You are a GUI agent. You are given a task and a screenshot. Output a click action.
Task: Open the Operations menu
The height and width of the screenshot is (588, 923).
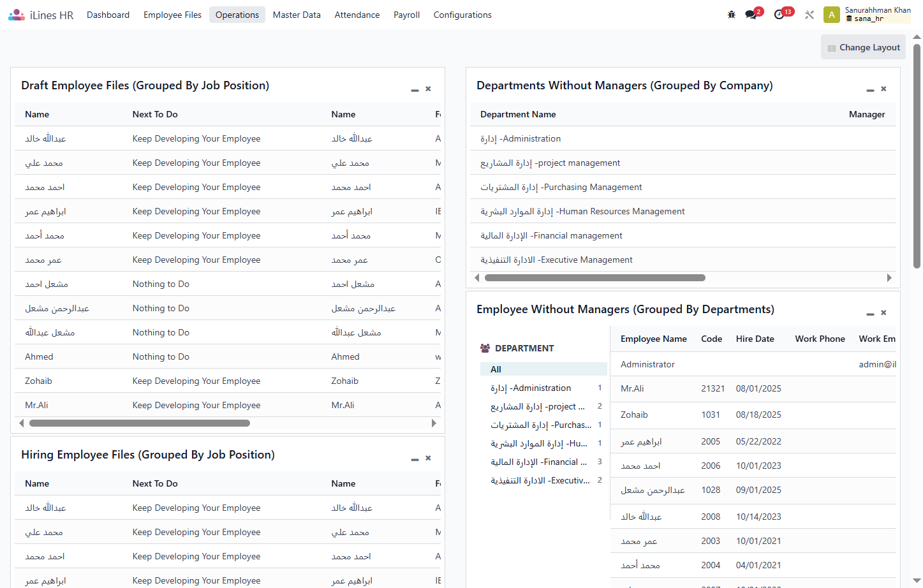click(x=237, y=15)
